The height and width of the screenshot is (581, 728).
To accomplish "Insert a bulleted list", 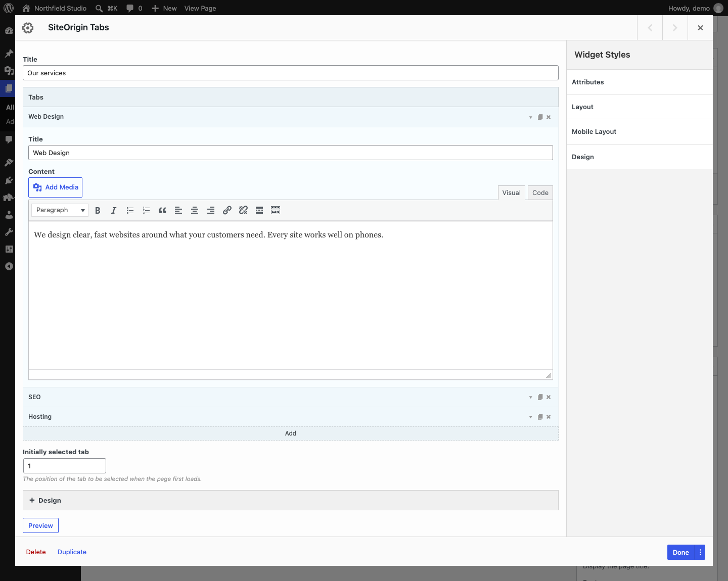I will (x=130, y=210).
